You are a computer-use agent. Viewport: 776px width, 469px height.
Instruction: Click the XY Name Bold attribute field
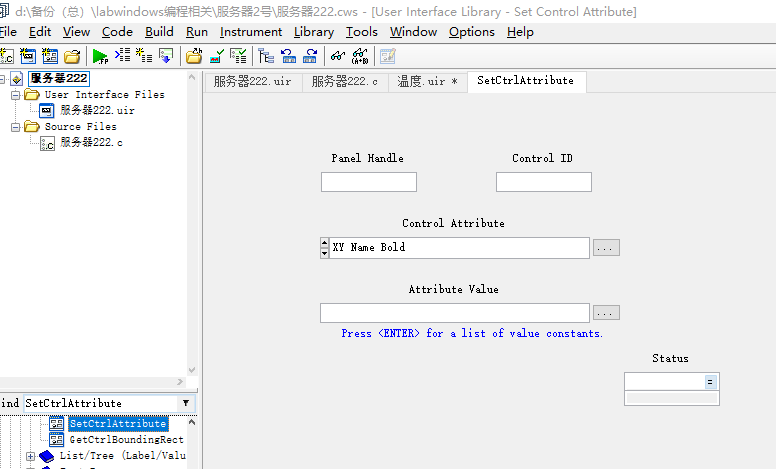(459, 248)
